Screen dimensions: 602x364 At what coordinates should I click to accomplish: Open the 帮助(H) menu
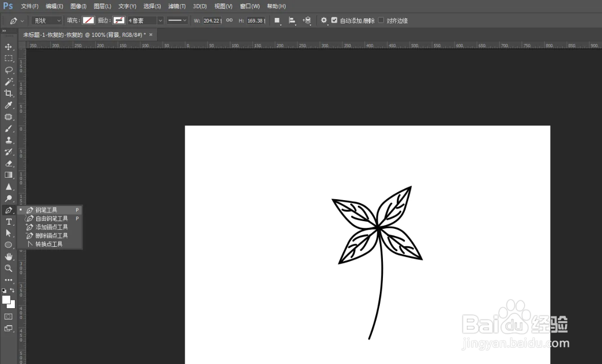click(276, 6)
